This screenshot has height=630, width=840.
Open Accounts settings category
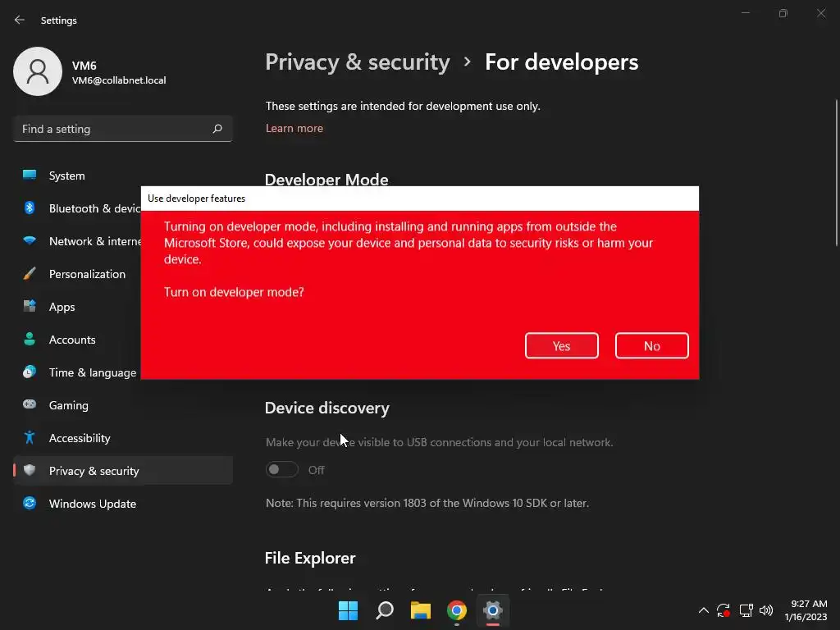(123, 340)
